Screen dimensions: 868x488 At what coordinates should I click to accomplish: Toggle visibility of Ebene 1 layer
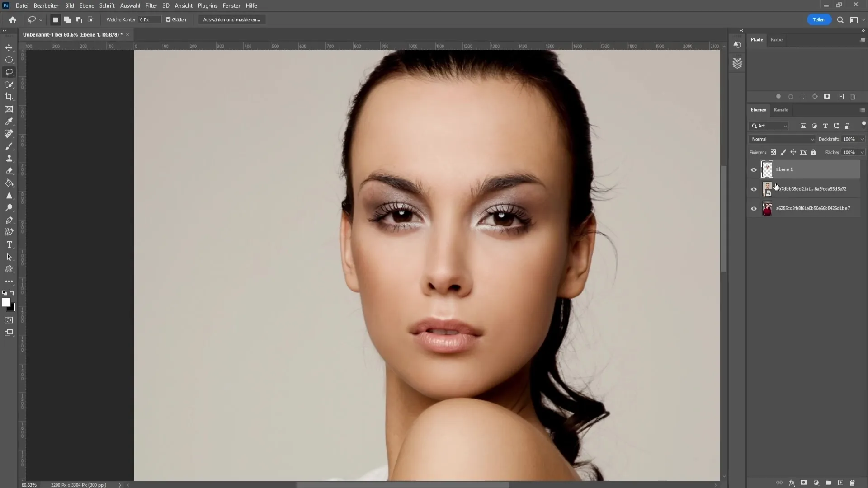pos(754,169)
